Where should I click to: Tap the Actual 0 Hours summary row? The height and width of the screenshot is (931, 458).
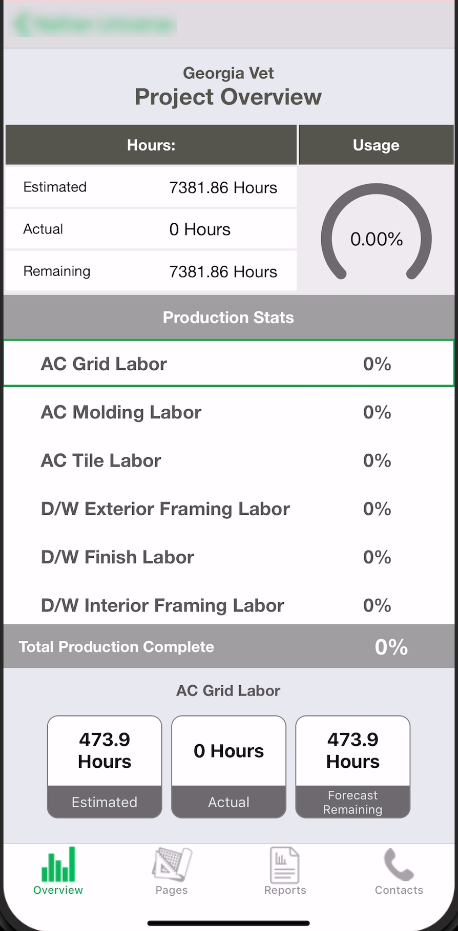151,229
